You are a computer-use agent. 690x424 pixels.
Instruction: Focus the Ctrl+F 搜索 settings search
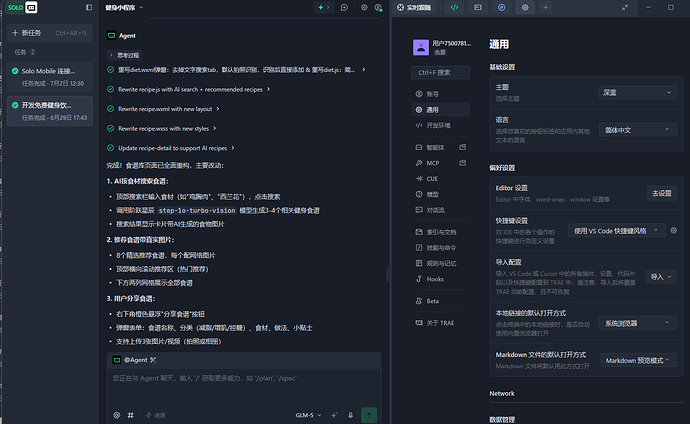tap(440, 73)
